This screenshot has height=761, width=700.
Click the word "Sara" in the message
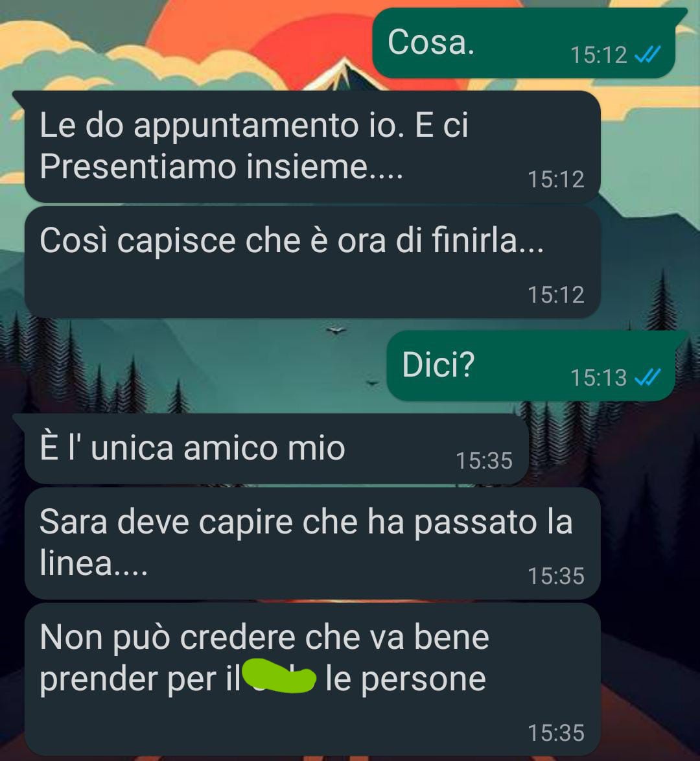(x=73, y=522)
